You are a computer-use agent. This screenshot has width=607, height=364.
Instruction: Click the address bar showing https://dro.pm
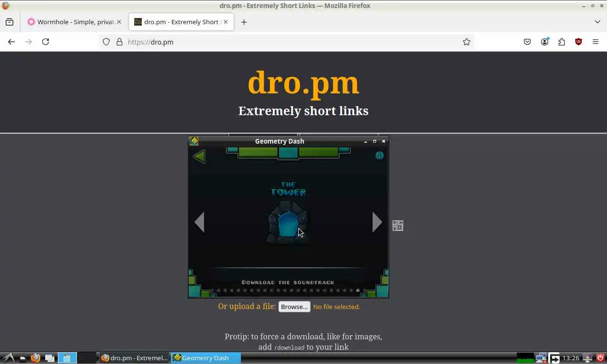286,42
